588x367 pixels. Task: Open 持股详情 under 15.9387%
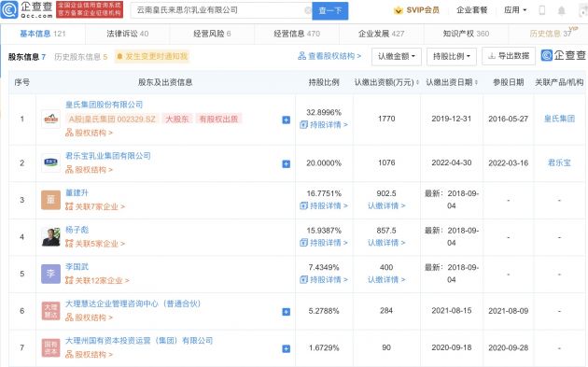(x=324, y=243)
